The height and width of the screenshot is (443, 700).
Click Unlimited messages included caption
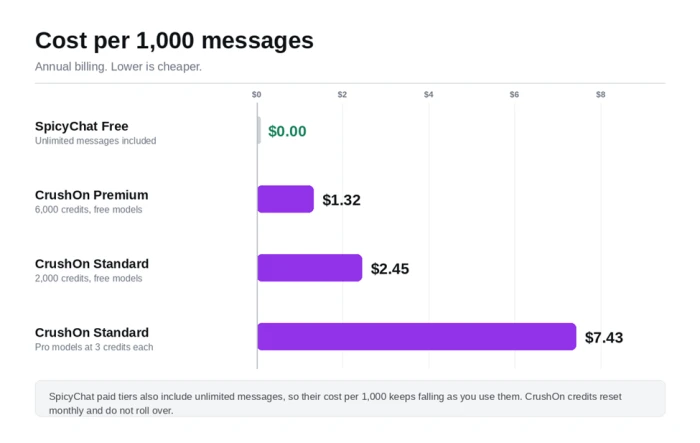pos(96,141)
